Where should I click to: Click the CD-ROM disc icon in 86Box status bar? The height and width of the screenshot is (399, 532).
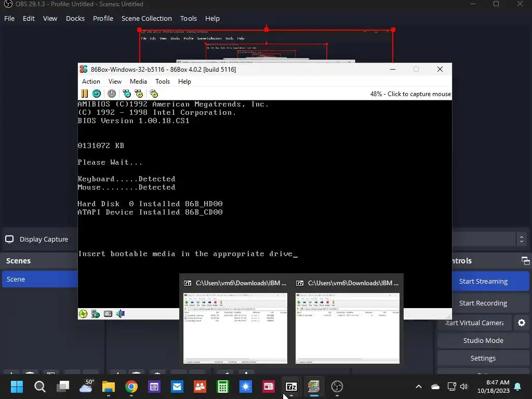(83, 314)
